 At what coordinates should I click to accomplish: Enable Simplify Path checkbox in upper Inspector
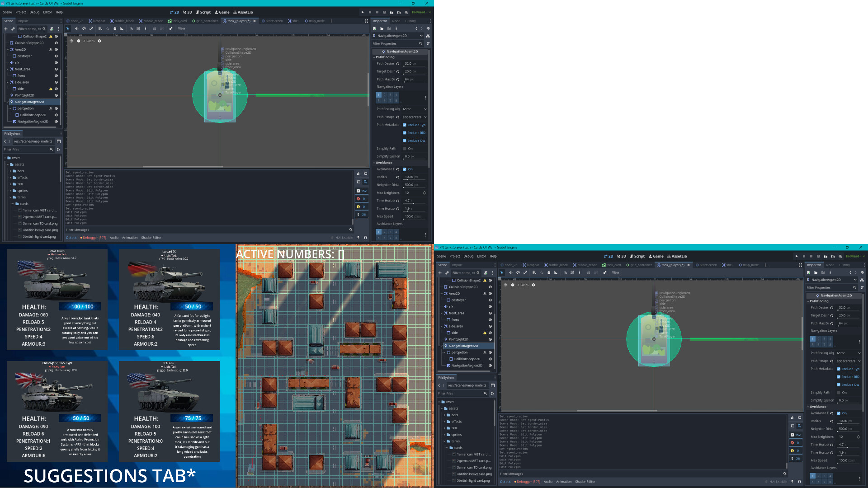405,149
